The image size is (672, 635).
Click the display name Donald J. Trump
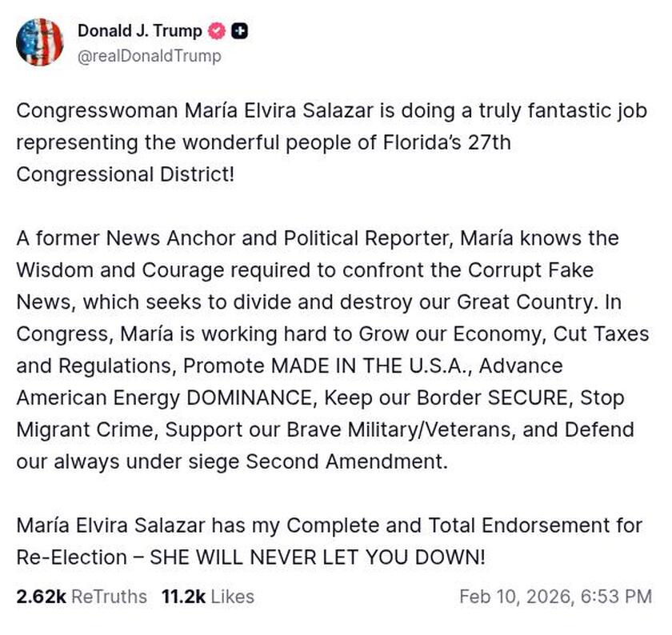click(138, 31)
